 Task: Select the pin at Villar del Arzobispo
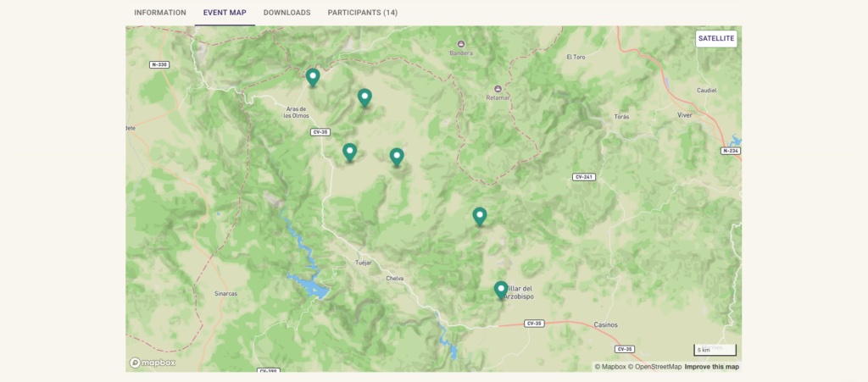(x=501, y=291)
